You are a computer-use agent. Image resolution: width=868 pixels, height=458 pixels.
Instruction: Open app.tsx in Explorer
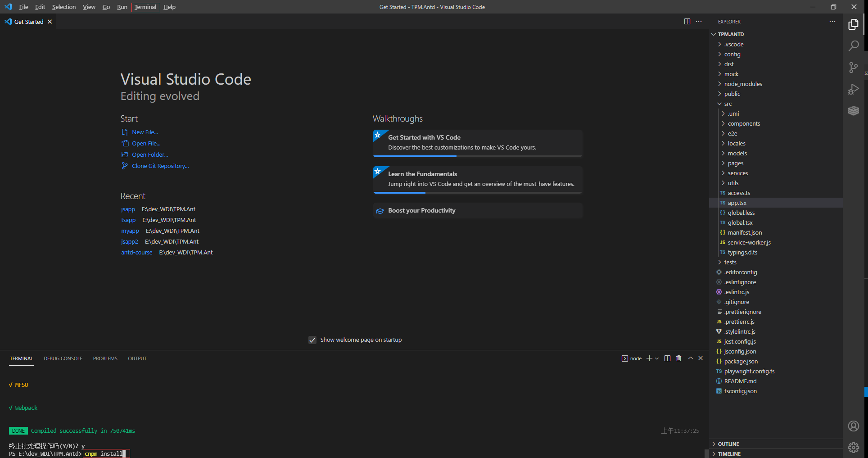click(776, 203)
